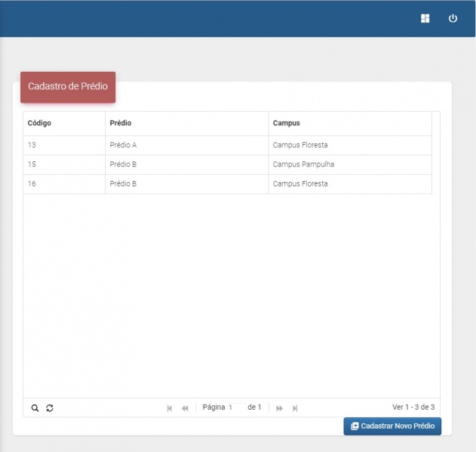Click the Prédio A cell
Image resolution: width=476 pixels, height=452 pixels.
[123, 145]
